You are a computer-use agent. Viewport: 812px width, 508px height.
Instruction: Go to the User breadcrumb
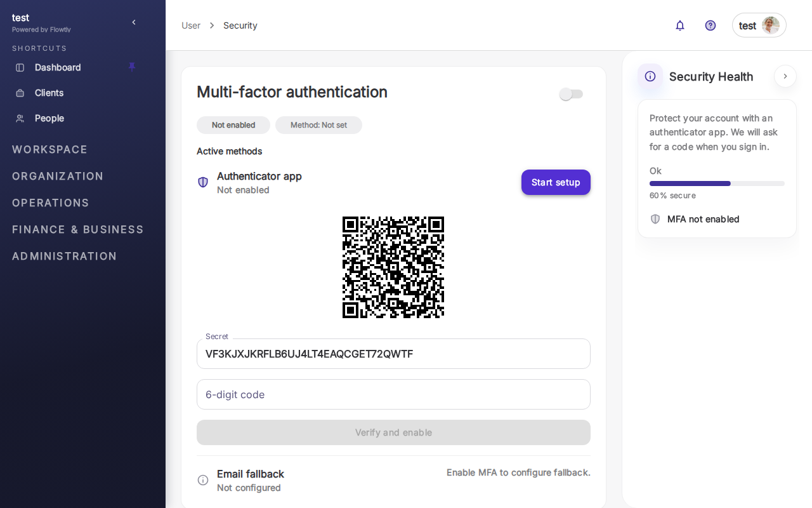pyautogui.click(x=191, y=25)
